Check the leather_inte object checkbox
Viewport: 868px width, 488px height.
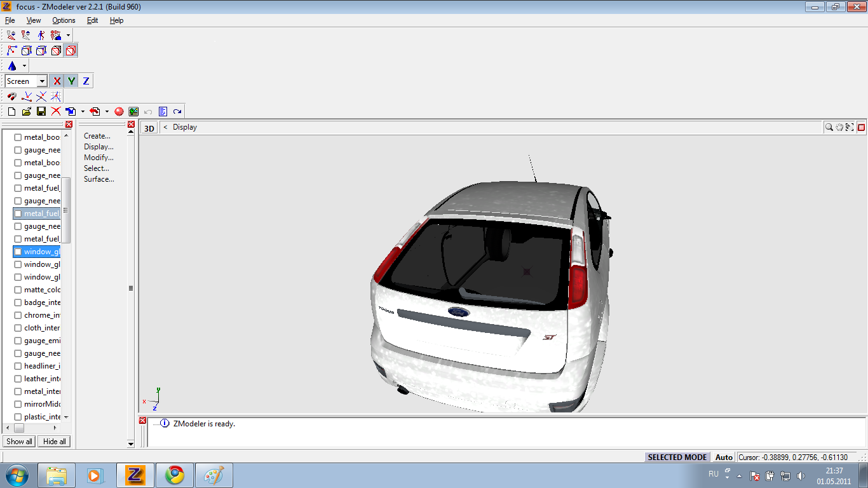[18, 379]
